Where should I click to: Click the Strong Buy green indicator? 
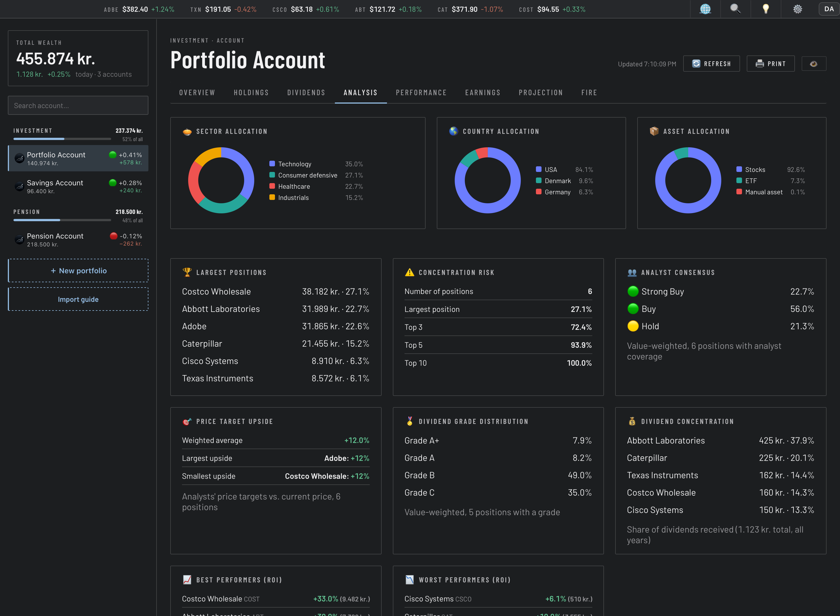[x=633, y=291]
